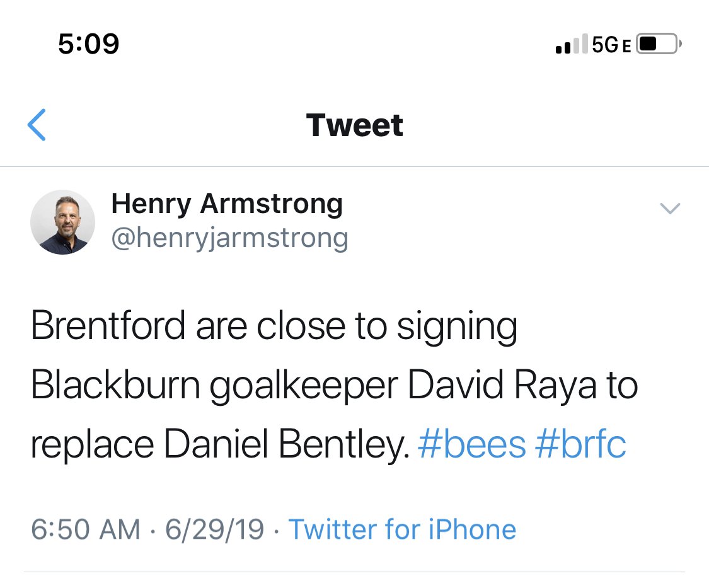Open the #brfc hashtag
The height and width of the screenshot is (588, 709).
(x=580, y=444)
